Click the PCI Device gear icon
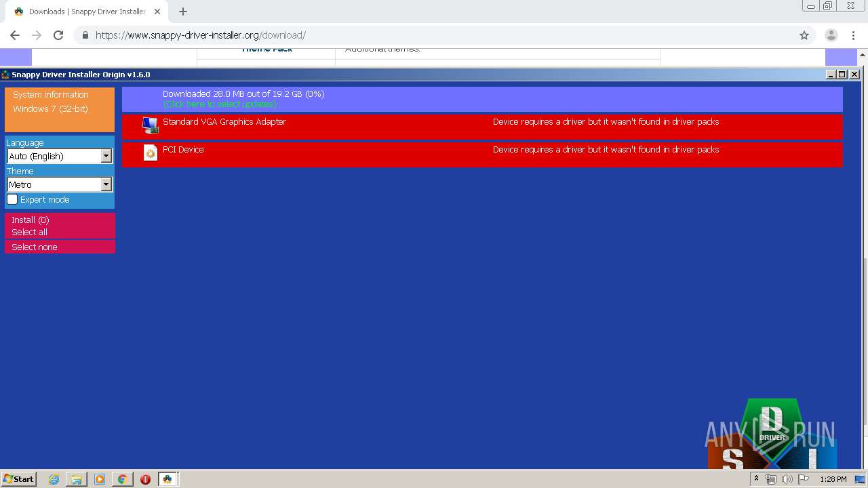Viewport: 868px width, 488px height. coord(150,153)
